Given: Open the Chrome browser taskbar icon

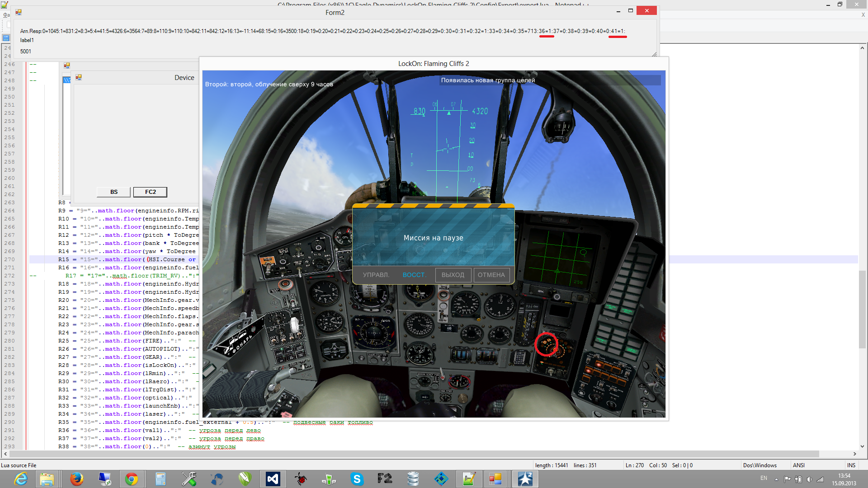Looking at the screenshot, I should coord(132,479).
